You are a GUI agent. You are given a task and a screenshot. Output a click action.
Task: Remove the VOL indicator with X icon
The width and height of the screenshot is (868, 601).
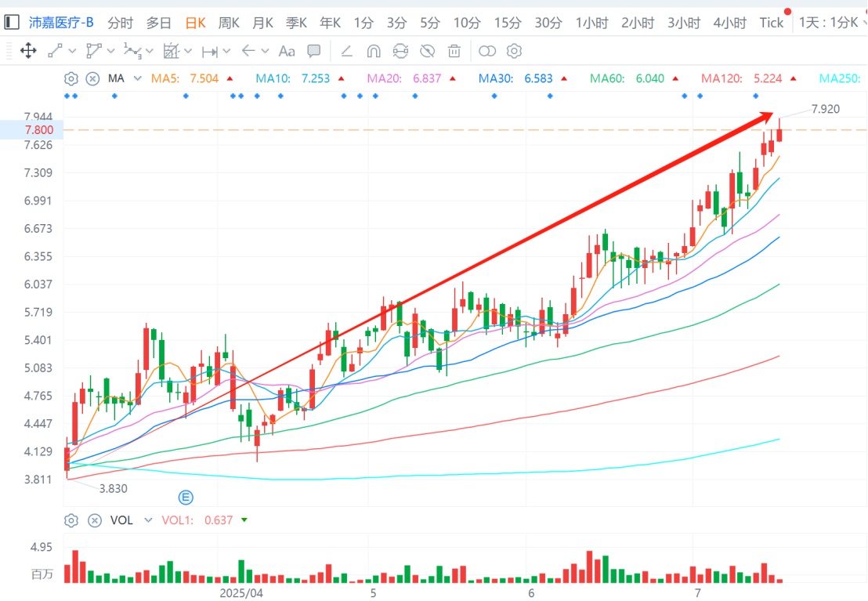point(95,520)
